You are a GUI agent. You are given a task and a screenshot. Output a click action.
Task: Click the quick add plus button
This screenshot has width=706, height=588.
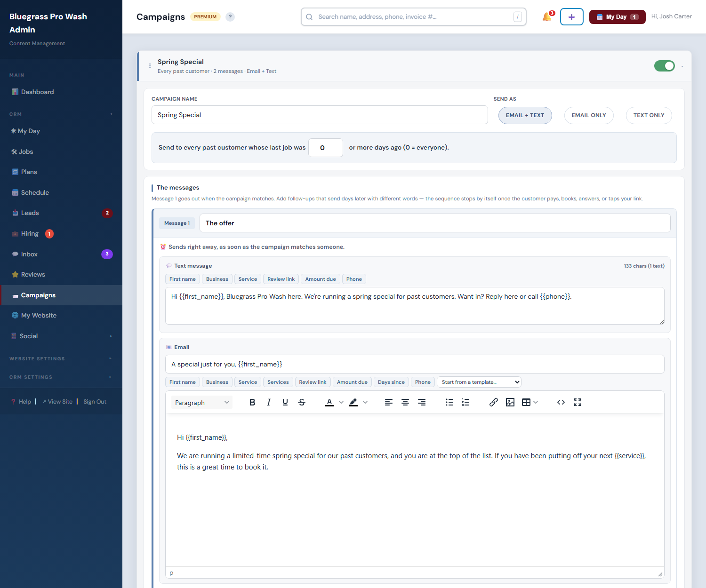tap(572, 17)
